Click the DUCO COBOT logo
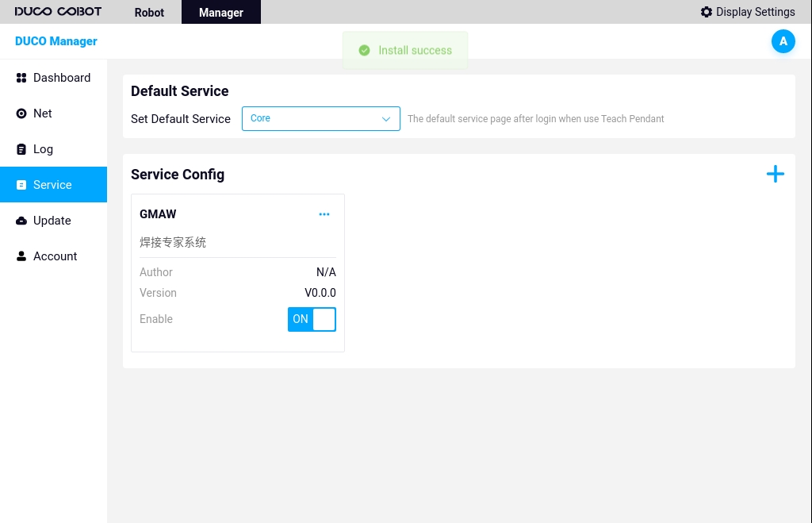This screenshot has width=812, height=523. 58,12
